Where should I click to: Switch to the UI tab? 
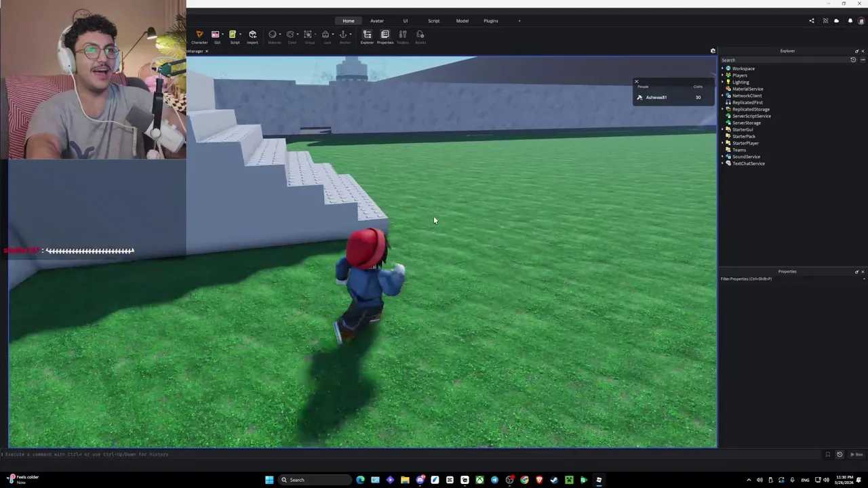tap(406, 21)
